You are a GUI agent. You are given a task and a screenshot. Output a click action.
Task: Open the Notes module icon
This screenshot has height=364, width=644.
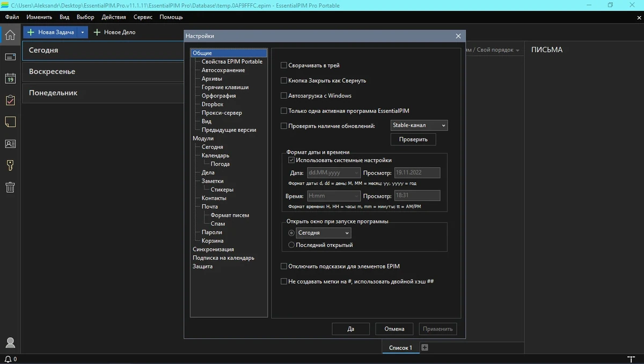[x=10, y=122]
